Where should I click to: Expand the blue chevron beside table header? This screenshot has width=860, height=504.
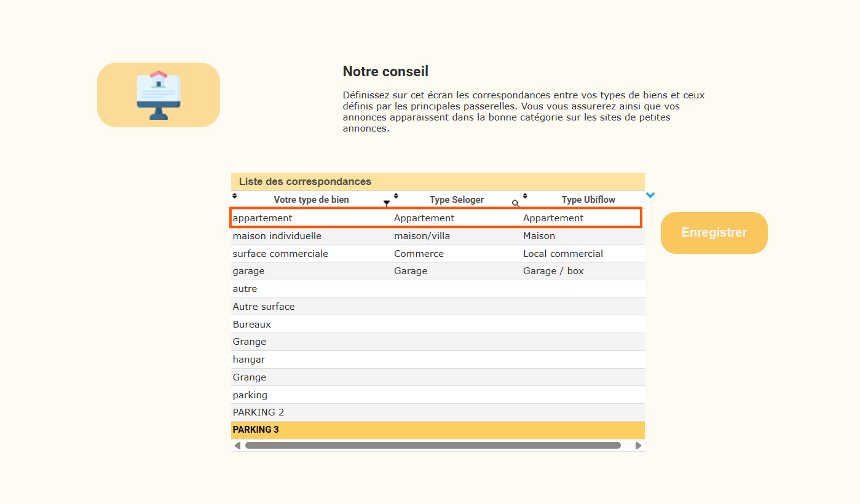point(650,195)
